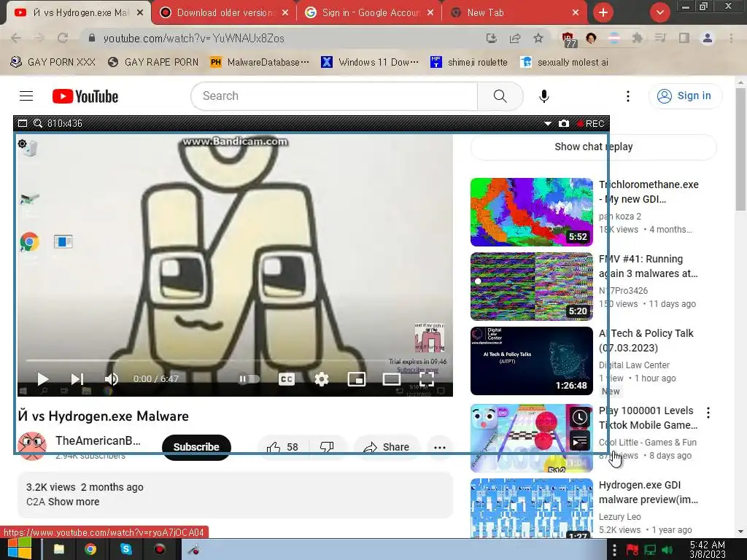747x560 pixels.
Task: Open more actions menu beside Share
Action: pyautogui.click(x=440, y=447)
